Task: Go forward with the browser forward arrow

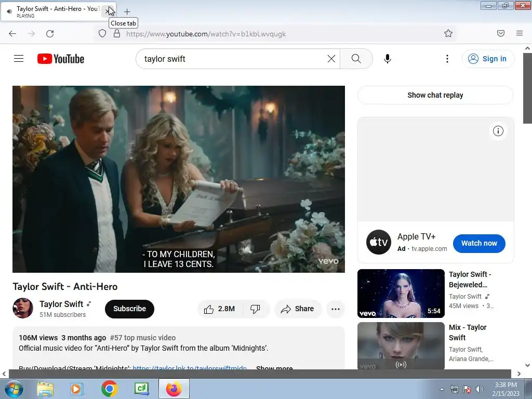Action: click(x=31, y=34)
